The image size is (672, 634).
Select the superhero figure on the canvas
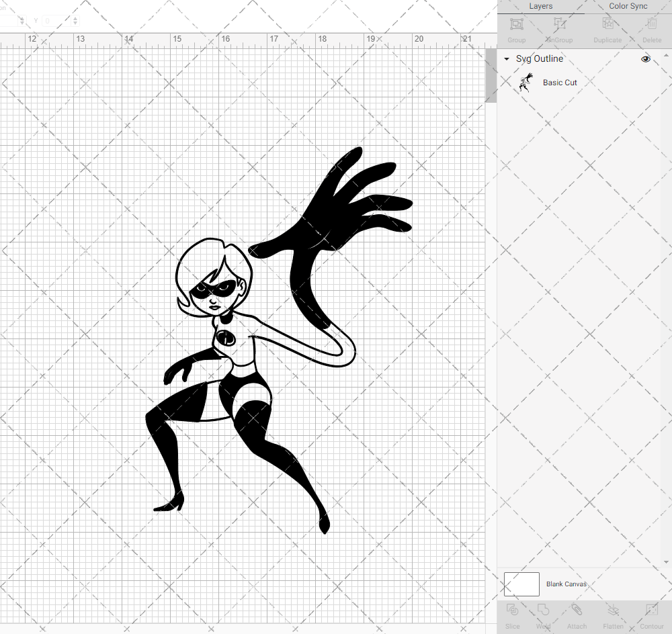tap(279, 341)
